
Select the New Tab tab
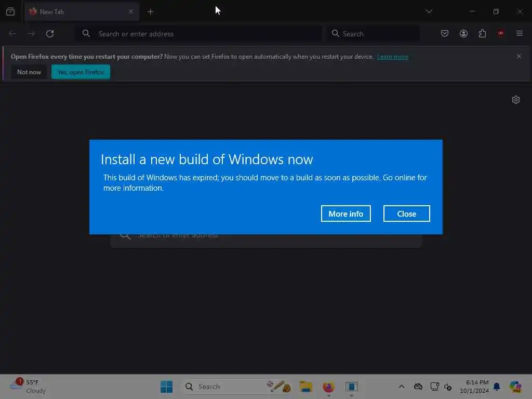[82, 11]
